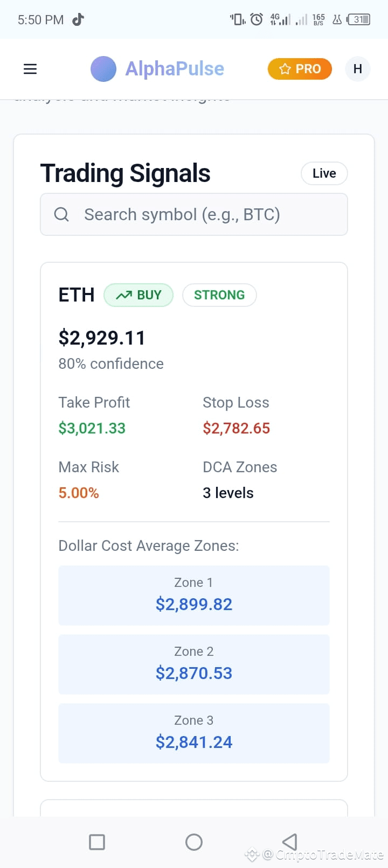Screen dimensions: 388x868
Task: Select Zone 1 price $2,899.82
Action: [x=194, y=604]
